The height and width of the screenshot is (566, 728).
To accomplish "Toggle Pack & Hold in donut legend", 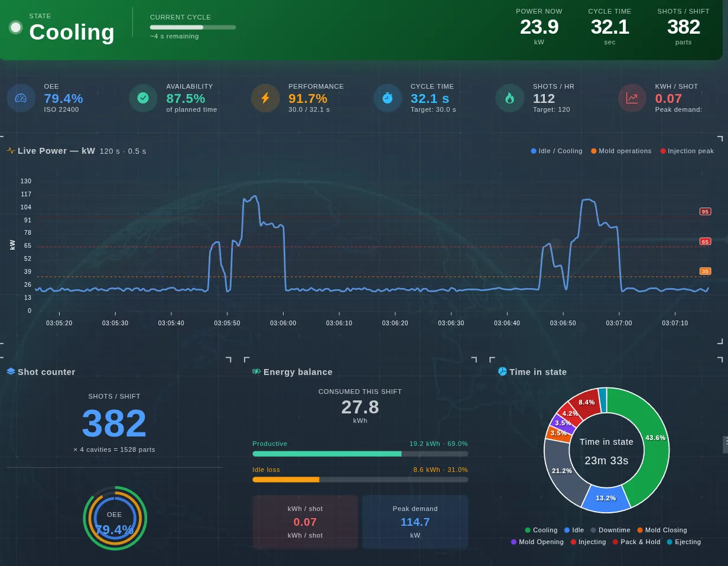I will click(x=636, y=542).
